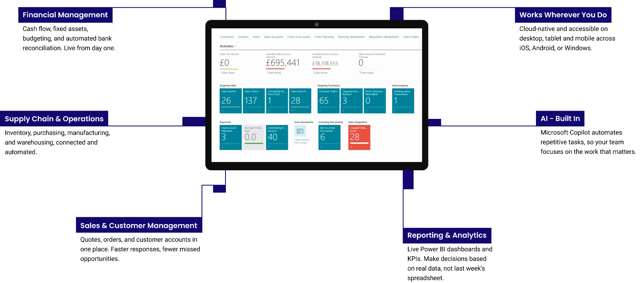
Task: Expand See more under Overdue Sales Invoice Amount
Action: (274, 73)
